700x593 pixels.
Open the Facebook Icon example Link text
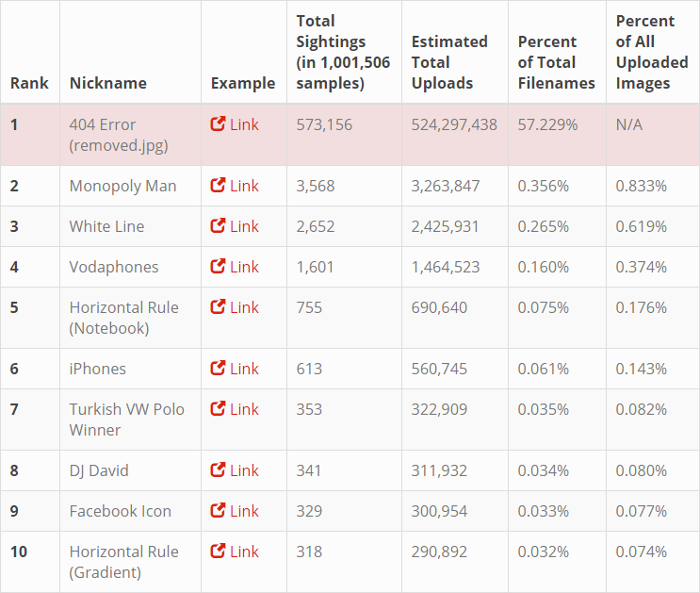coord(244,511)
